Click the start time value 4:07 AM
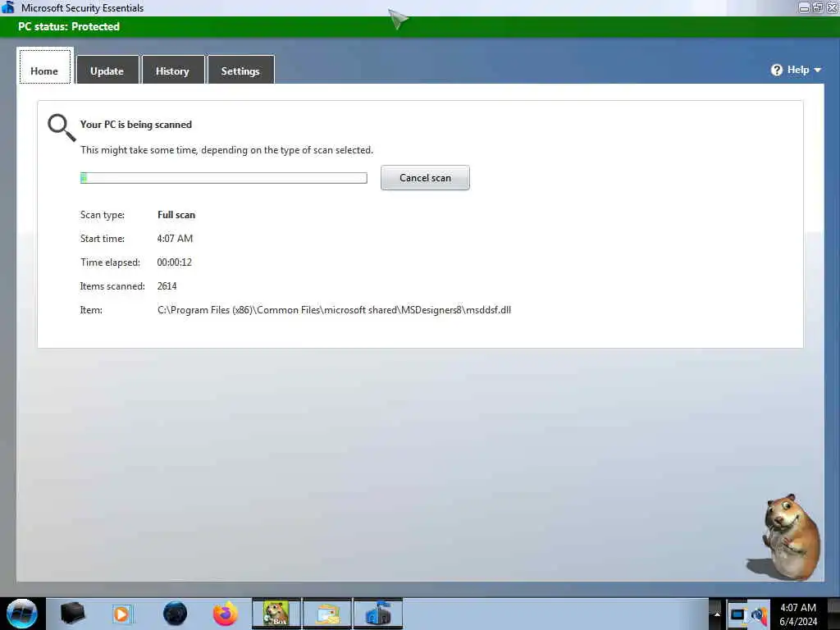The width and height of the screenshot is (840, 630). 175,239
